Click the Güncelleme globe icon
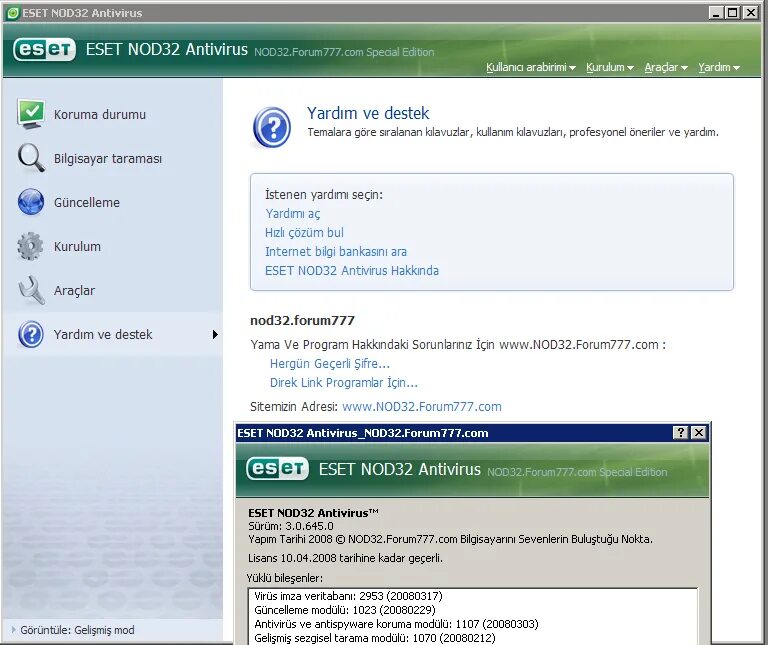The height and width of the screenshot is (645, 768). coord(31,202)
